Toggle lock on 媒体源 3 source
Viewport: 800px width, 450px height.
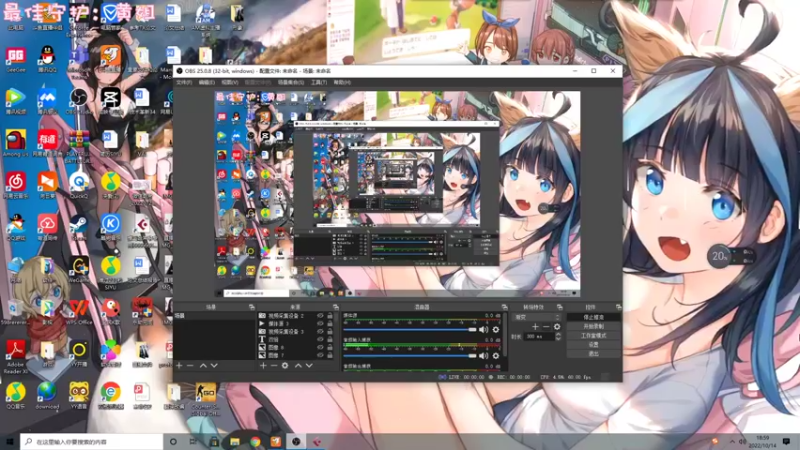[x=330, y=323]
